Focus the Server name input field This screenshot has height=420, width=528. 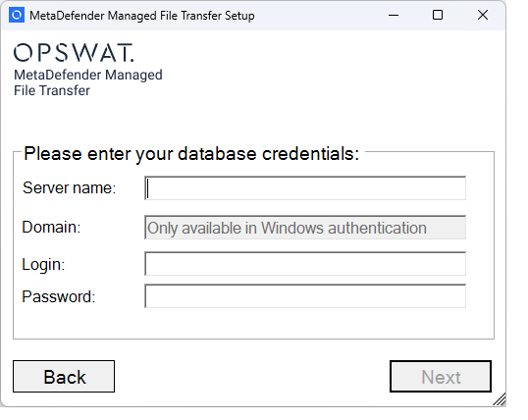[x=305, y=188]
